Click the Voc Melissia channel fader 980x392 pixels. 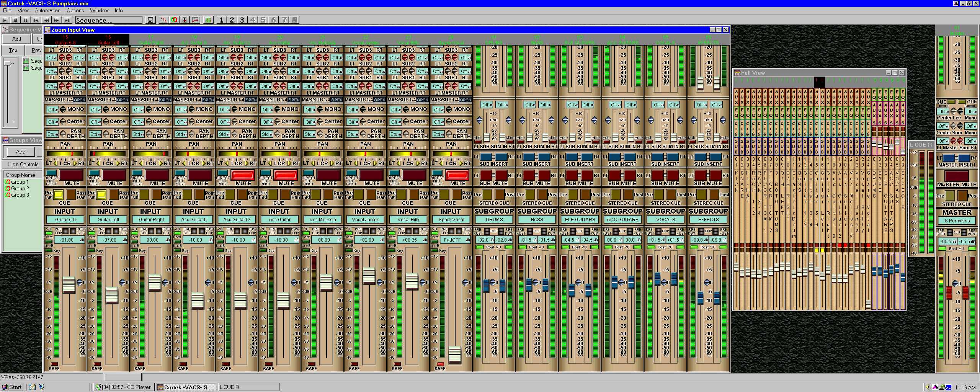(x=326, y=283)
